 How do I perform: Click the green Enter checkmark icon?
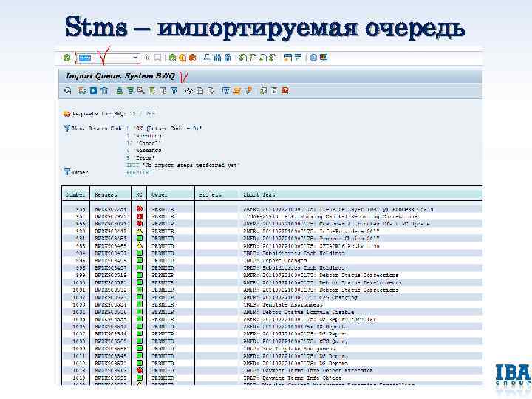(66, 58)
